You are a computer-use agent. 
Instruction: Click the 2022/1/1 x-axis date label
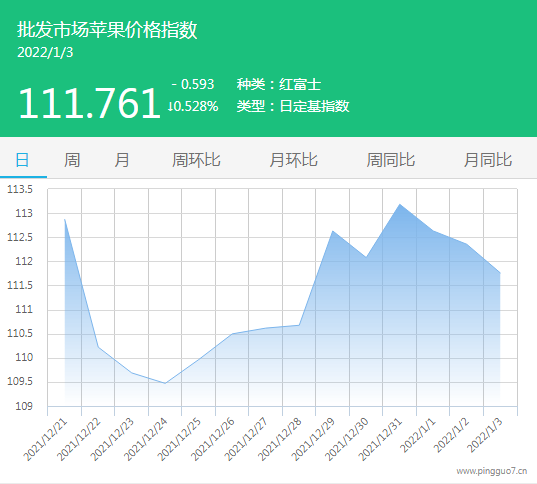tap(417, 435)
